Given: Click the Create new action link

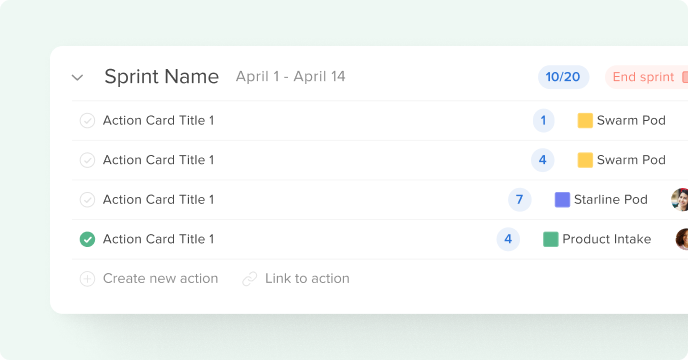Looking at the screenshot, I should click(160, 279).
